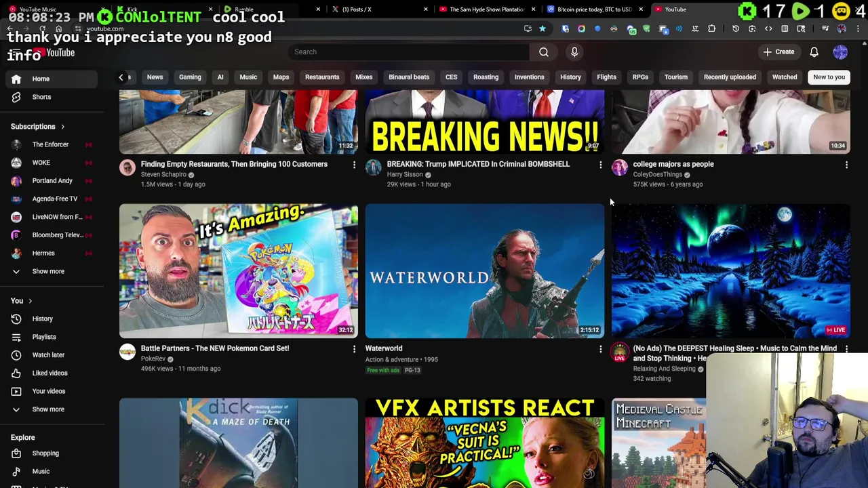The height and width of the screenshot is (488, 868).
Task: Open Your videos in the sidebar
Action: point(52,391)
